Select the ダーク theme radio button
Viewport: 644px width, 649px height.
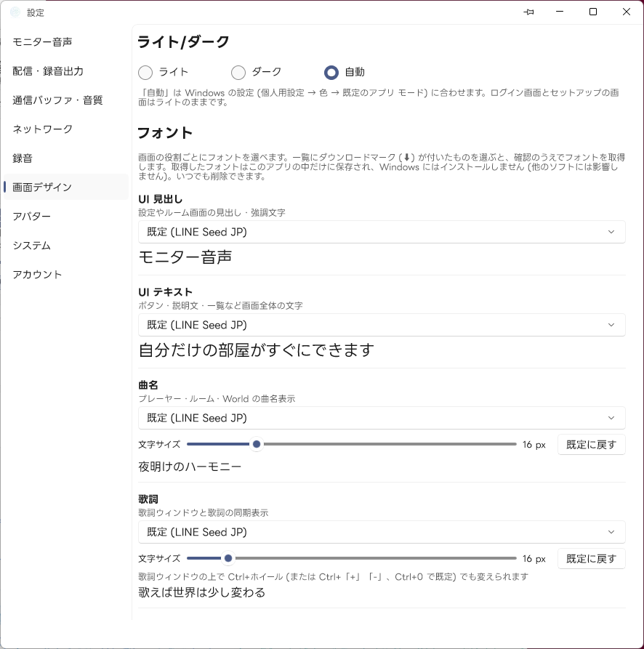click(x=238, y=73)
